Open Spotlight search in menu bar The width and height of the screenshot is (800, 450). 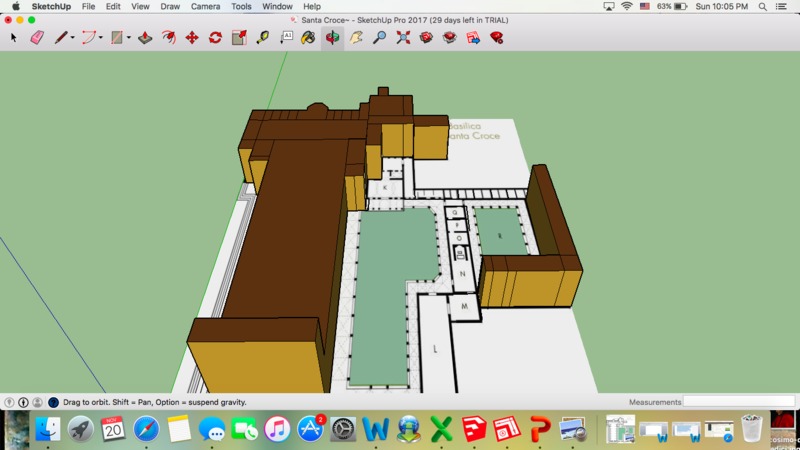coord(762,7)
